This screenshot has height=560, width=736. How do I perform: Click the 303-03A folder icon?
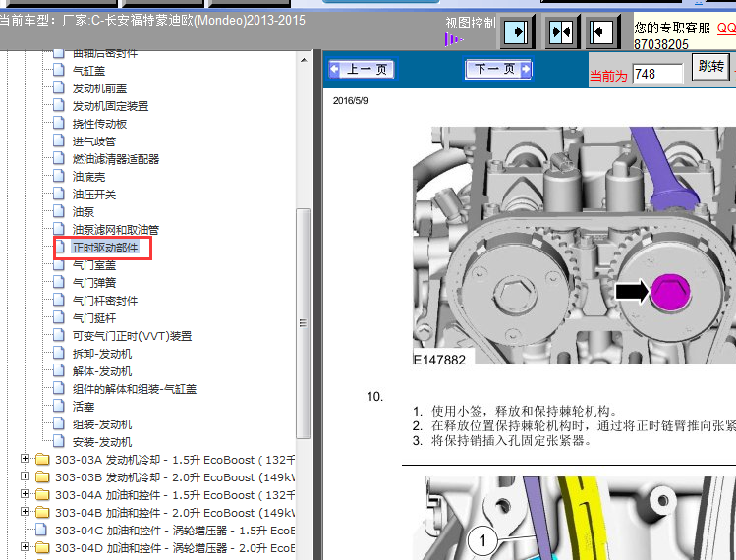tap(42, 459)
